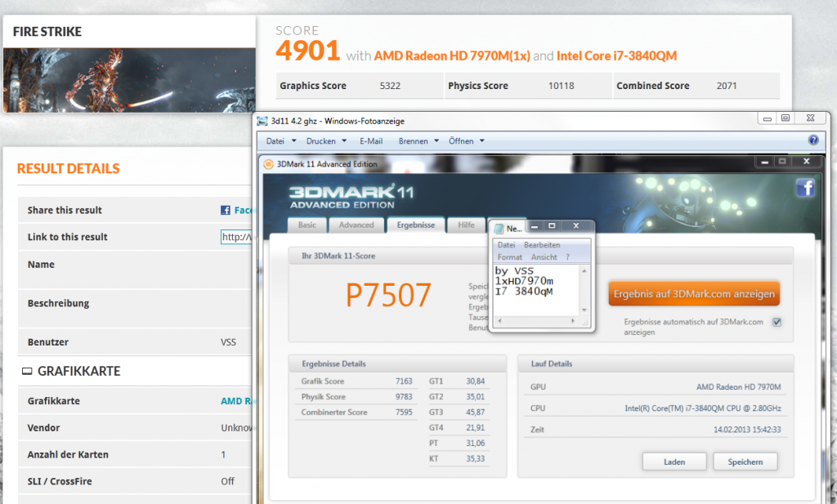Click Benutzer value VSS
Screen dimensions: 837x504
229,342
